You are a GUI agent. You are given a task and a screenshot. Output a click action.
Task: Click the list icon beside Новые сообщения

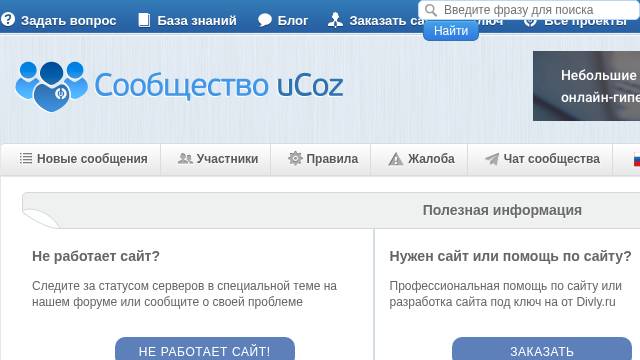pyautogui.click(x=26, y=158)
